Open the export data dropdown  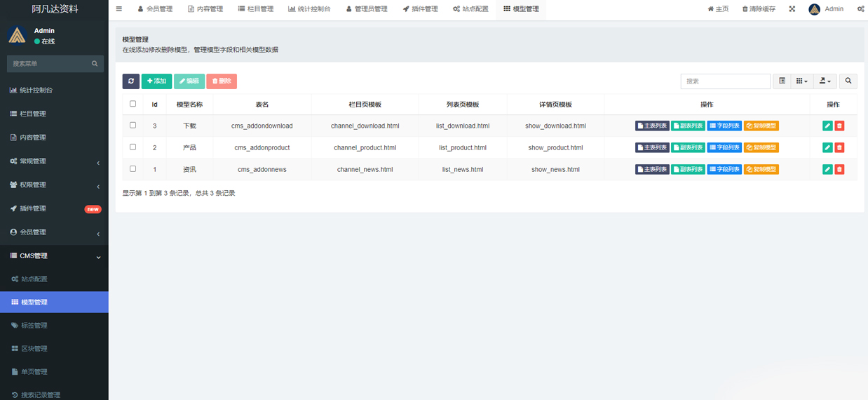tap(825, 81)
